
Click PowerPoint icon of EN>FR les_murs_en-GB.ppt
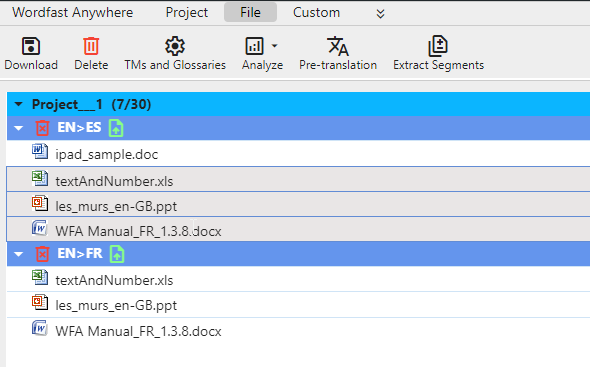click(40, 302)
